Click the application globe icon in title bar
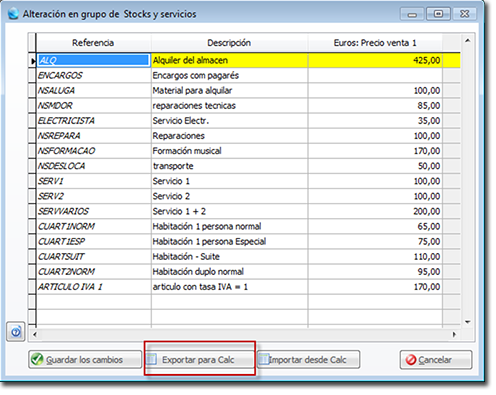Image resolution: width=496 pixels, height=395 pixels. click(x=13, y=14)
